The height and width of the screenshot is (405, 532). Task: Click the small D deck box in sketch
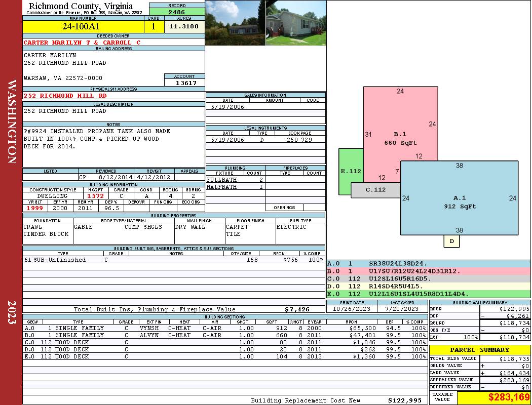(451, 241)
